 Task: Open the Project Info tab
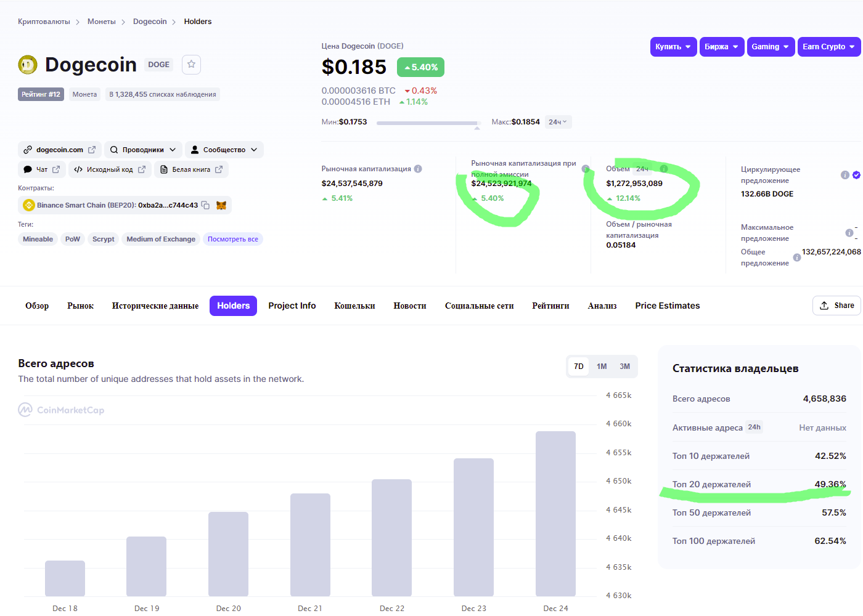pos(292,306)
